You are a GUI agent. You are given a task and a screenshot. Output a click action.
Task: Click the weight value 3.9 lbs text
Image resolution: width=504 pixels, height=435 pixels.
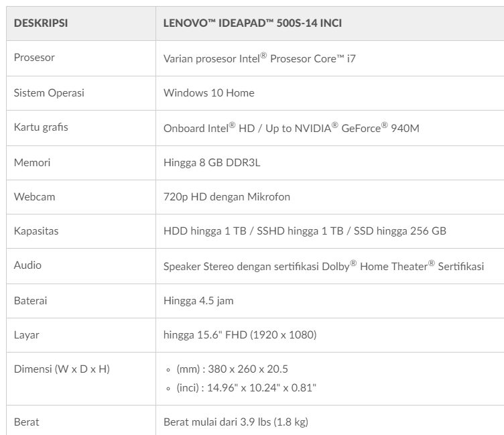click(236, 422)
